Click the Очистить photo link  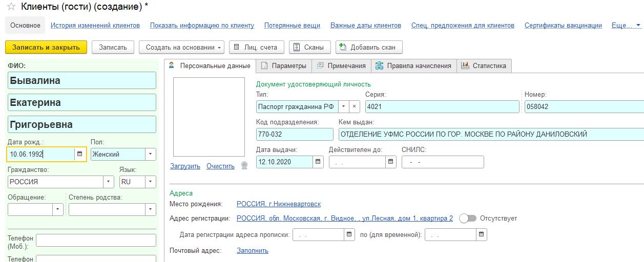[x=220, y=166]
